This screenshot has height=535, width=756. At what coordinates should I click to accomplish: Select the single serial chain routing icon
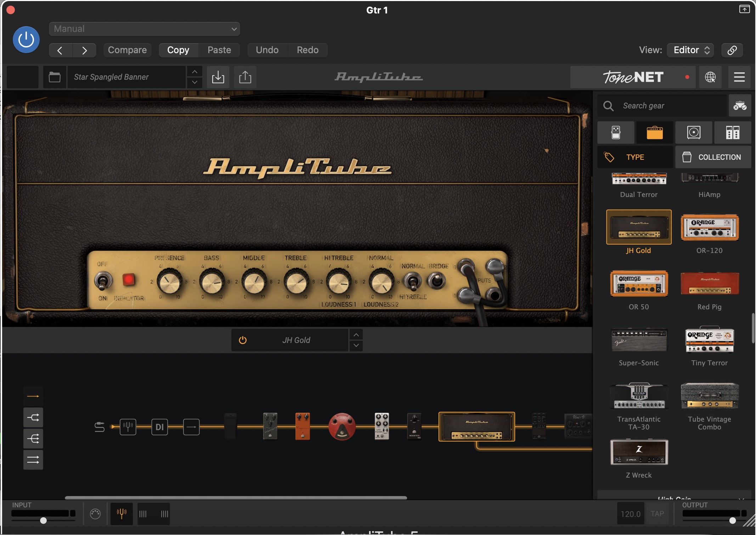(x=33, y=396)
